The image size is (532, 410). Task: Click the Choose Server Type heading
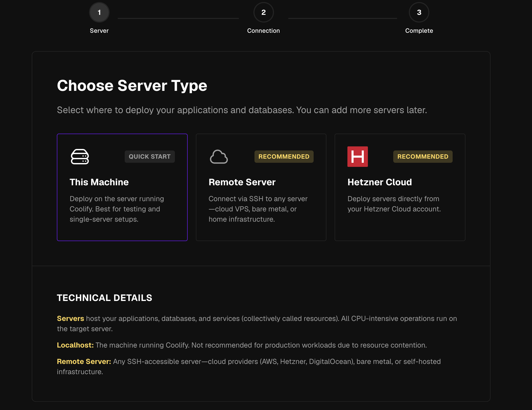(132, 86)
